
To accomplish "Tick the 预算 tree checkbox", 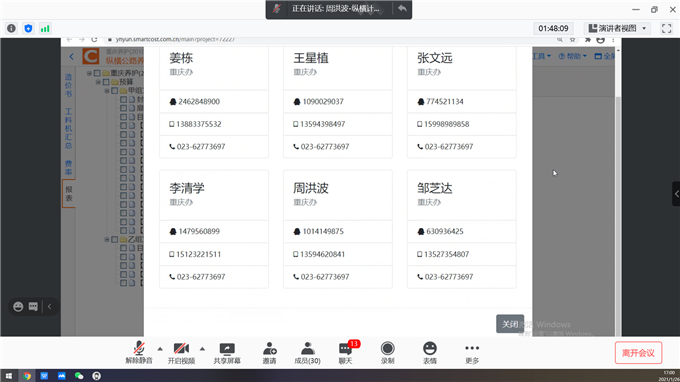I will (106, 82).
